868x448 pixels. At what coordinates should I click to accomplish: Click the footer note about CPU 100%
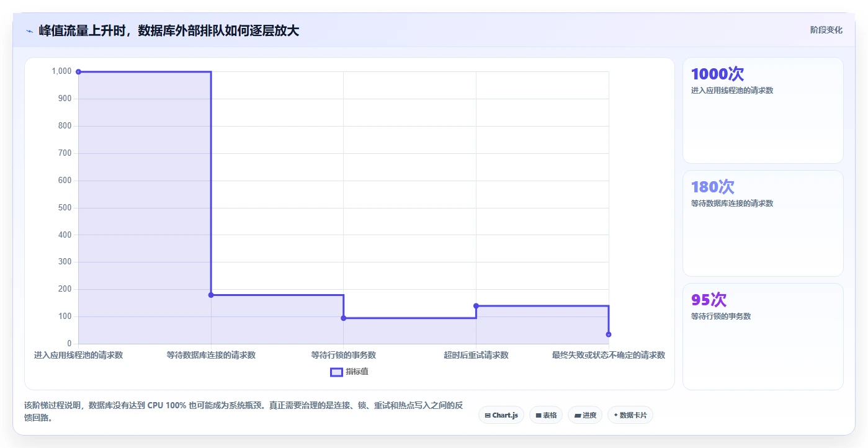[x=244, y=411]
